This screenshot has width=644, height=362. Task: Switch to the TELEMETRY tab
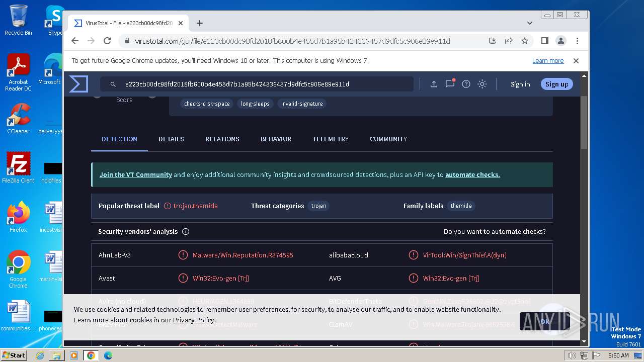tap(331, 139)
